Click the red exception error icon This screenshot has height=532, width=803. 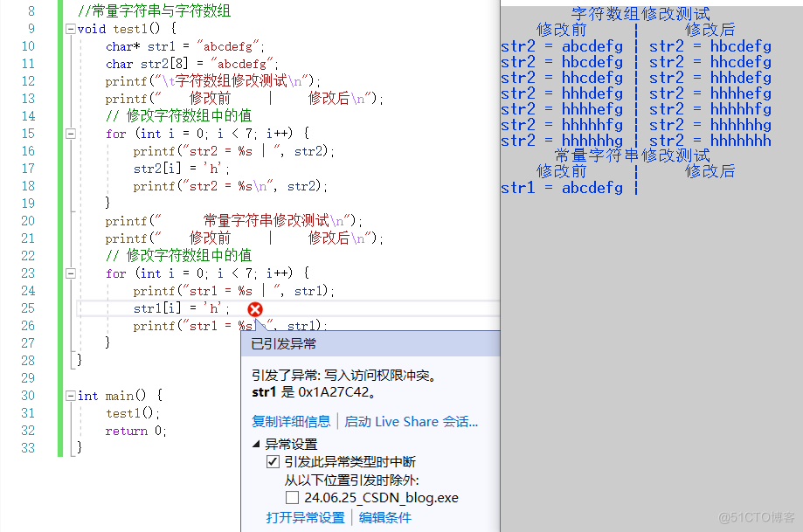point(254,309)
